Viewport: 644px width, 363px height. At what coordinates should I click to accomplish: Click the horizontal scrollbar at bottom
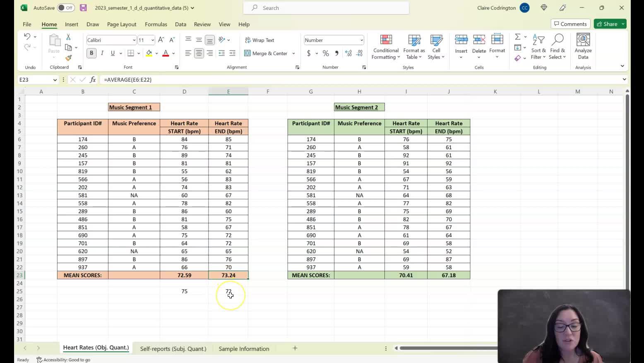[x=448, y=348]
